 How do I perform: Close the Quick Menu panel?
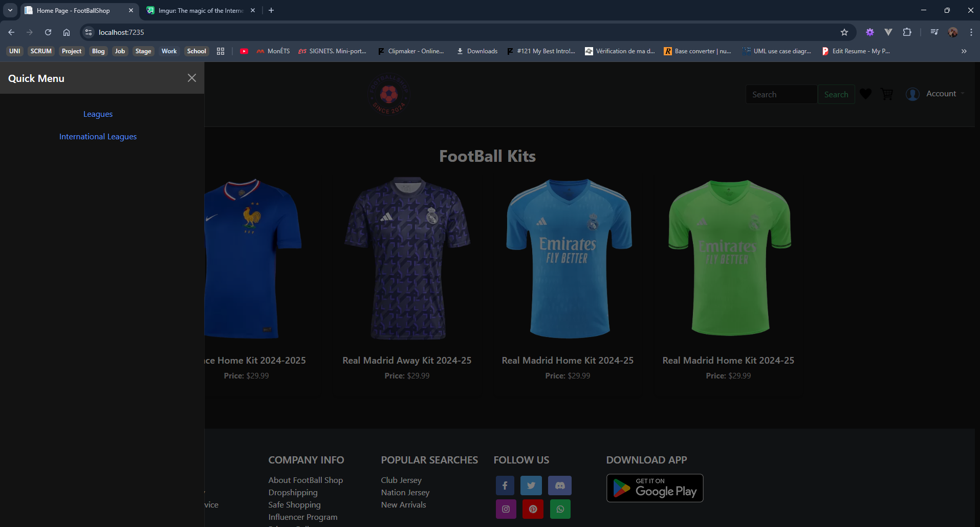(192, 78)
